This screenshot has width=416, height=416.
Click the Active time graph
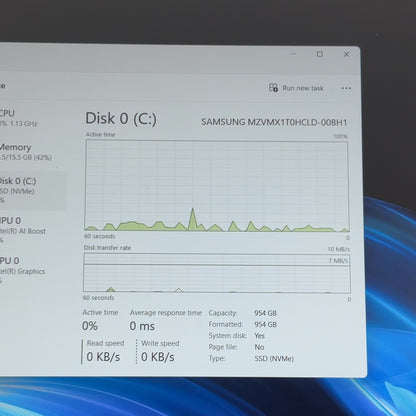click(x=217, y=186)
